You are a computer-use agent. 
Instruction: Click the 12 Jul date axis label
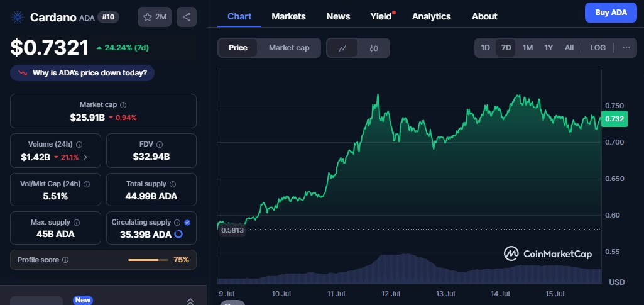coord(391,294)
